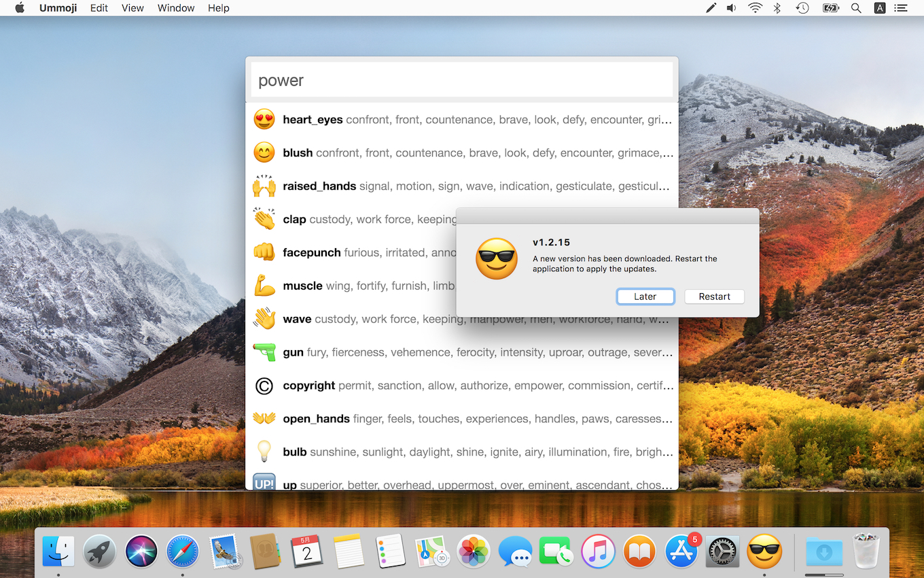
Task: Open the Help menu
Action: pos(218,8)
